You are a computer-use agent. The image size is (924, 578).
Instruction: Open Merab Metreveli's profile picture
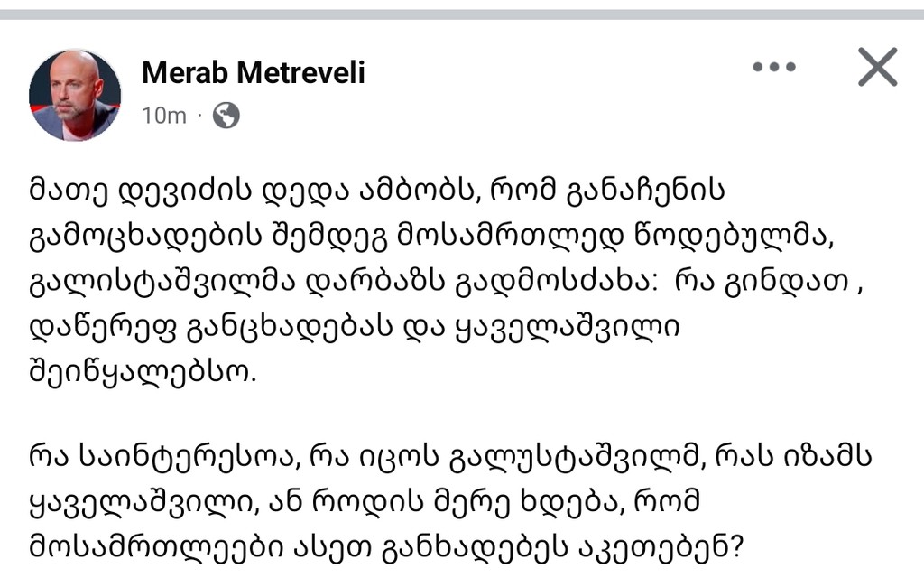coord(75,95)
